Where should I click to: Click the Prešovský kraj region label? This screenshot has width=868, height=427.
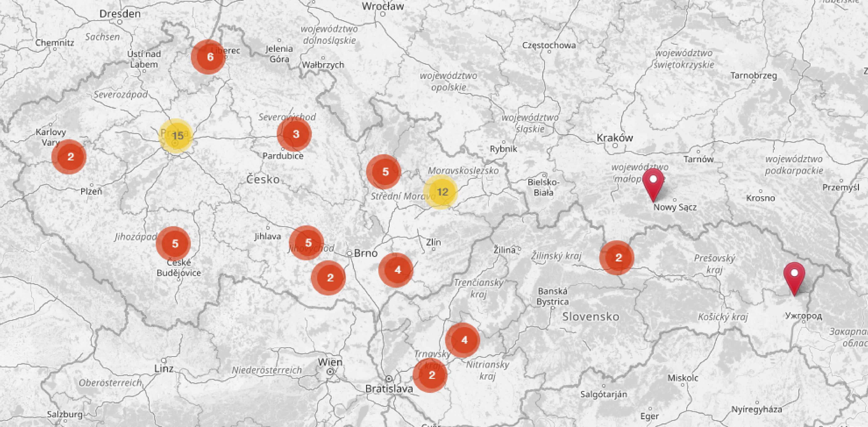[x=714, y=264]
